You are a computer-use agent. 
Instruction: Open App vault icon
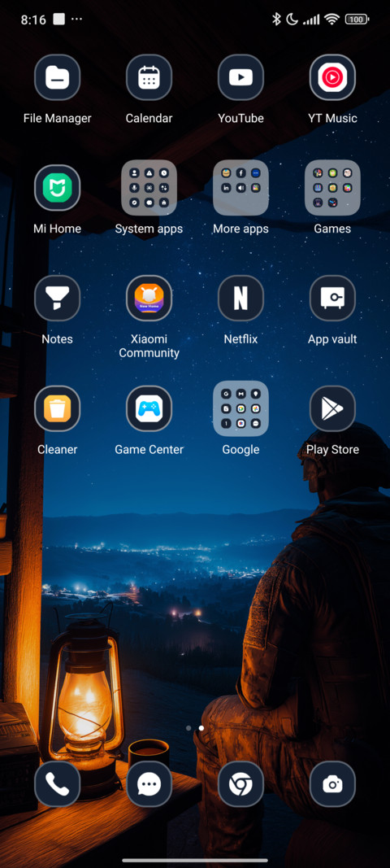[x=332, y=299]
